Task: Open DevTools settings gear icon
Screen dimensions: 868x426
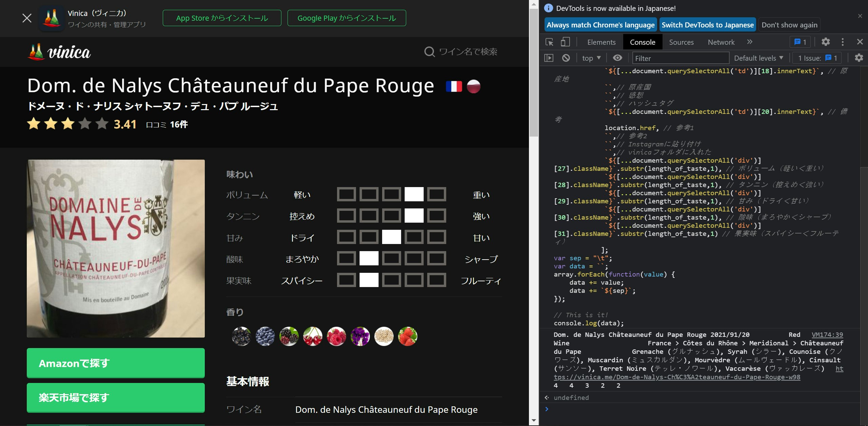Action: point(826,42)
